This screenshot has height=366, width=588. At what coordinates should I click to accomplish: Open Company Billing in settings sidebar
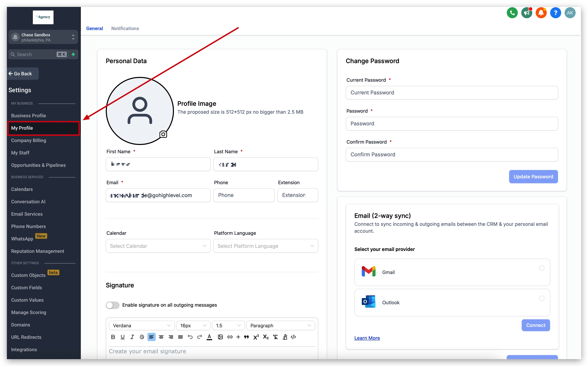29,140
